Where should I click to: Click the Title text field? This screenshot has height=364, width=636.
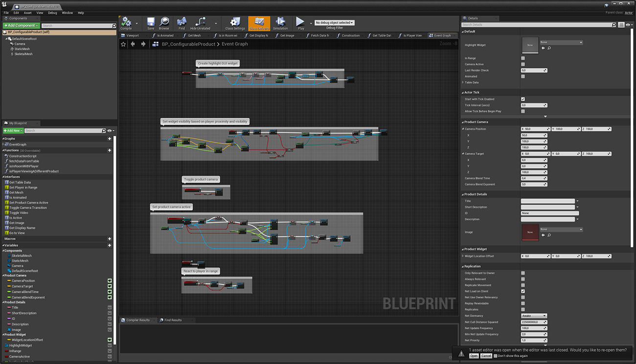[548, 201]
